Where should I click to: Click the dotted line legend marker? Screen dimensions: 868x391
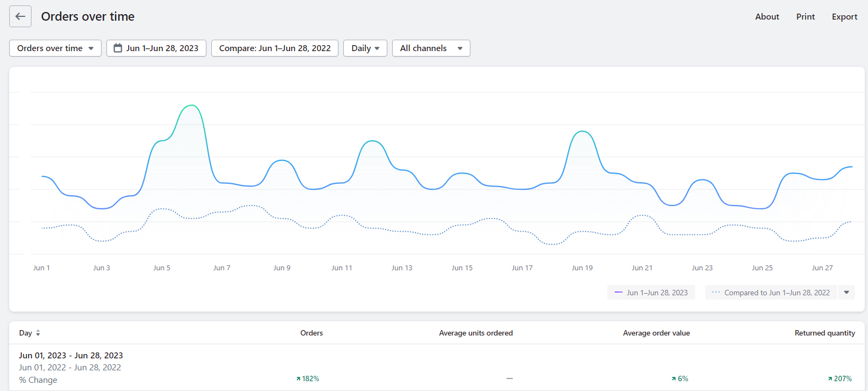pyautogui.click(x=715, y=293)
